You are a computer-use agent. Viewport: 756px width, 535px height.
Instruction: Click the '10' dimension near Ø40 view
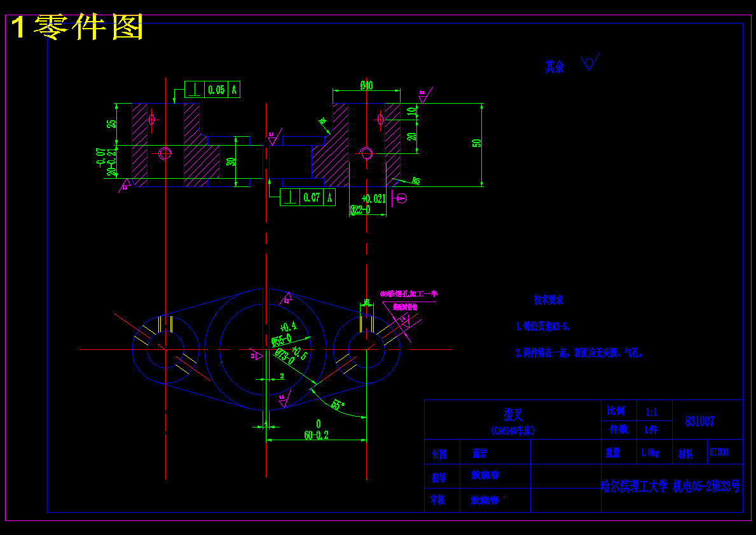click(411, 111)
